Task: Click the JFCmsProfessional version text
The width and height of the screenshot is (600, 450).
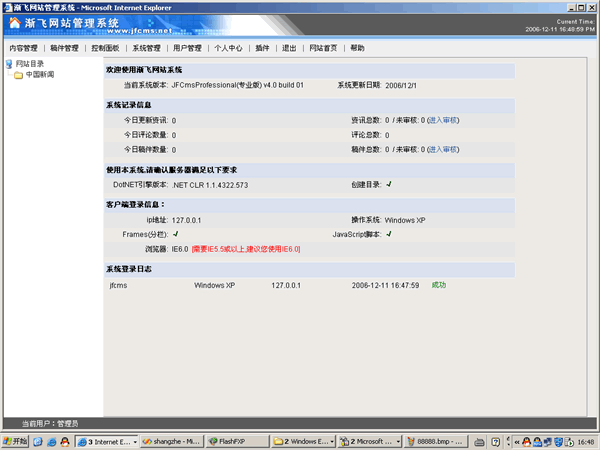Action: point(237,85)
